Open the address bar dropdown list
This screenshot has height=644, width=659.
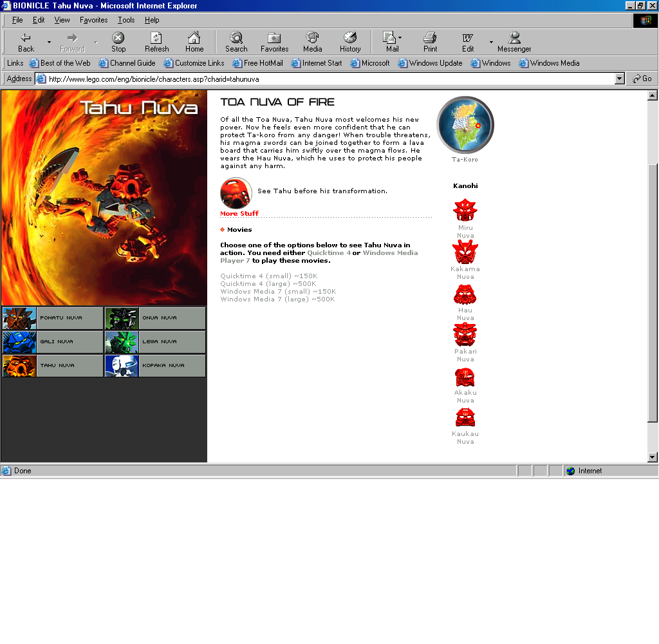click(x=620, y=79)
